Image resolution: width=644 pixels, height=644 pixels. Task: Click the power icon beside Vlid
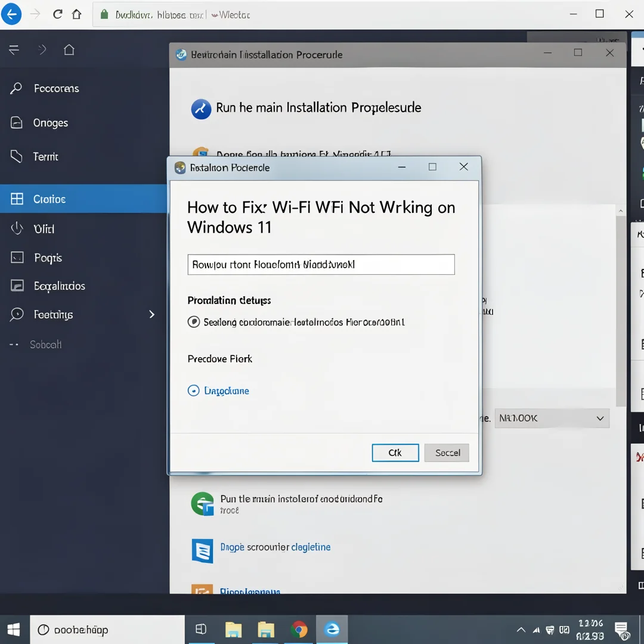coord(17,228)
